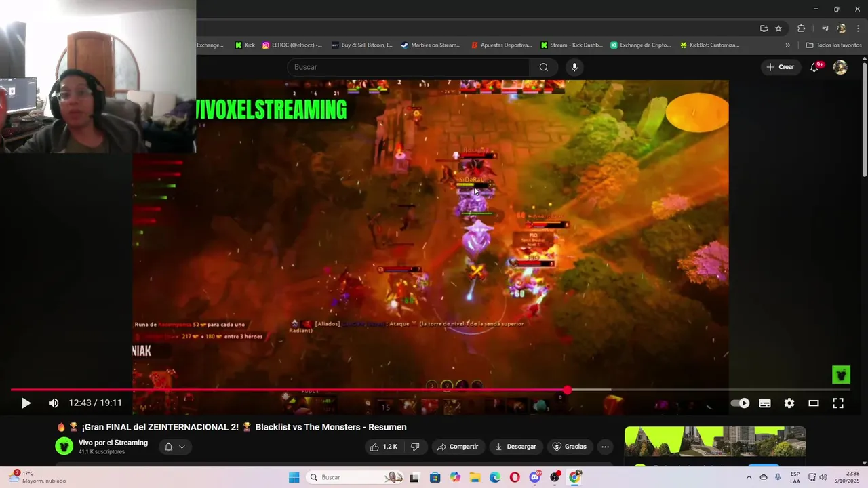
Task: Open the Chrome extensions puzzle icon
Action: (802, 28)
